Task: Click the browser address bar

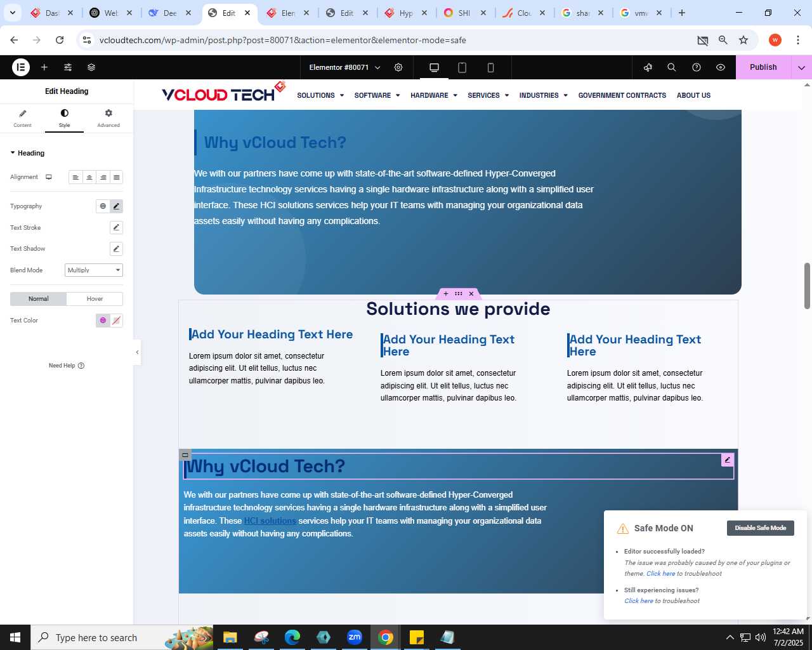Action: (x=393, y=40)
